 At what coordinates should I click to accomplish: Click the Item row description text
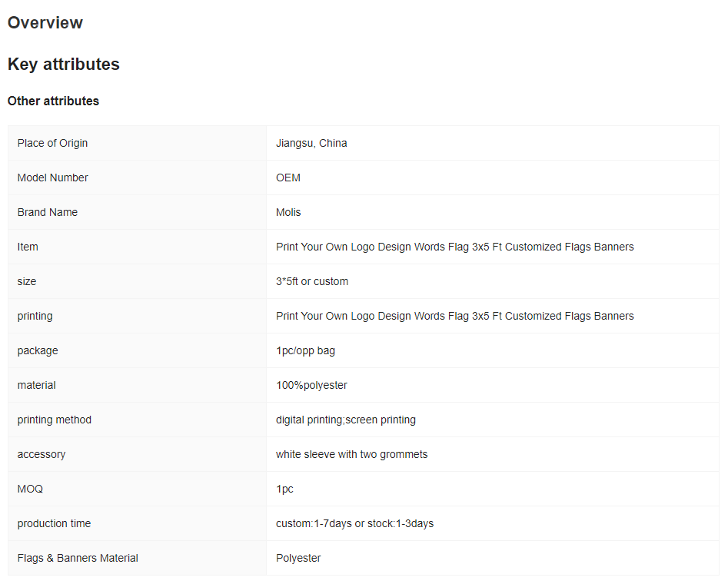click(x=454, y=247)
